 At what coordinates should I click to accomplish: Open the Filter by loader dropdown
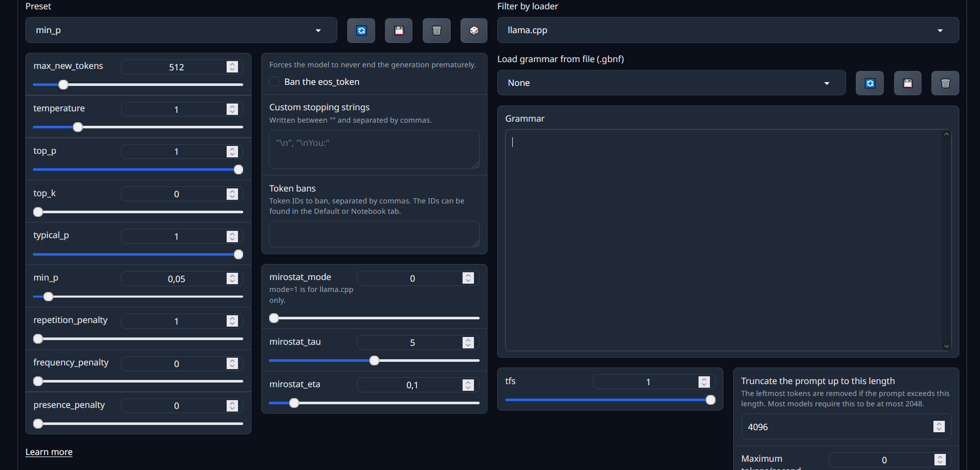[728, 30]
